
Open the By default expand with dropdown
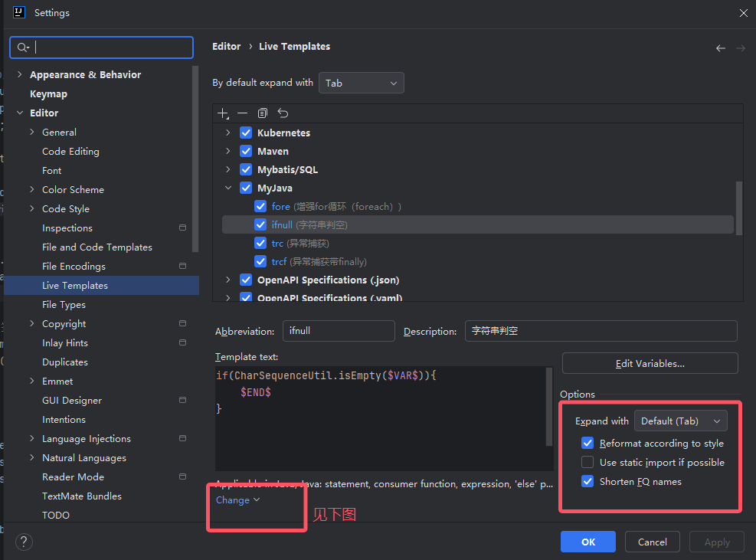(x=362, y=83)
